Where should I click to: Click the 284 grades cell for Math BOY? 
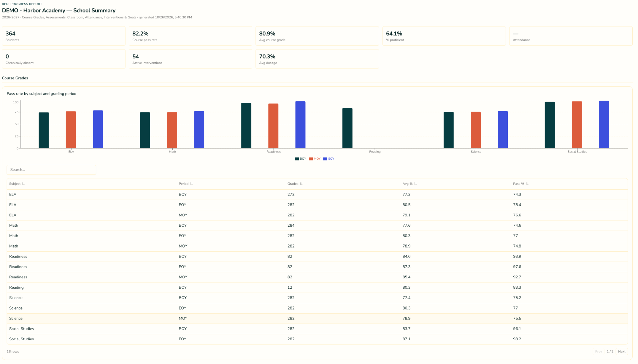tap(291, 225)
